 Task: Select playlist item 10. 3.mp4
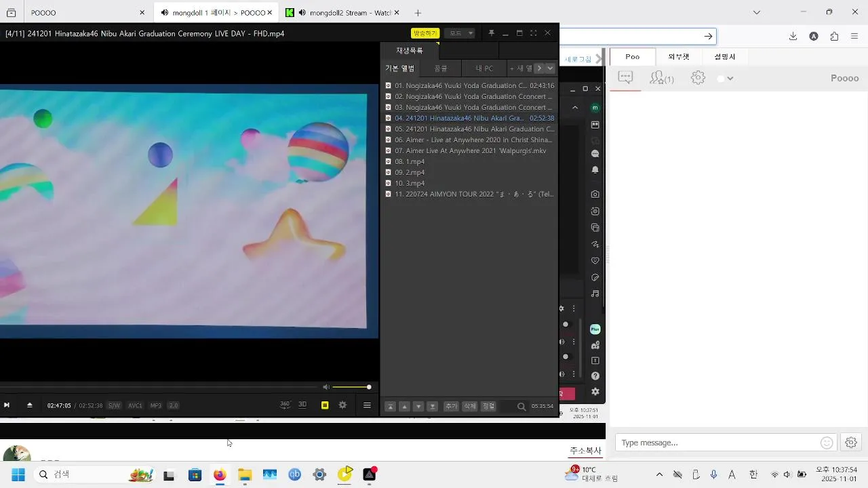click(469, 184)
